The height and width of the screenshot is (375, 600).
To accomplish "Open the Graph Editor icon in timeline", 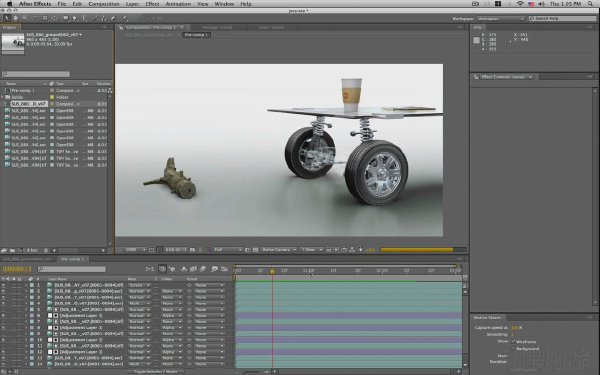I will 224,269.
